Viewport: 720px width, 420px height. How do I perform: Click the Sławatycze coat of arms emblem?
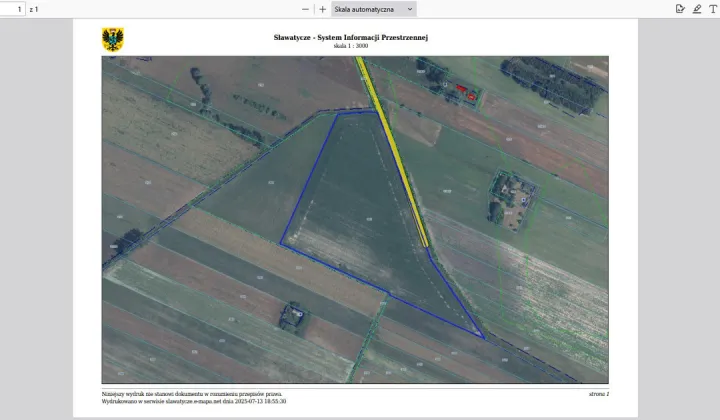point(113,40)
